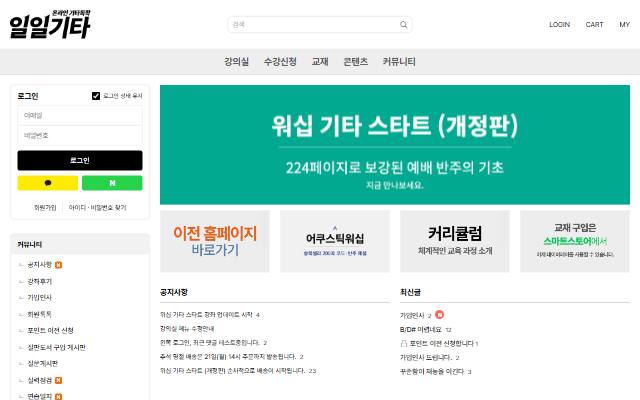Open 공지사항 in the community sidebar
The width and height of the screenshot is (640, 400).
[x=40, y=265]
